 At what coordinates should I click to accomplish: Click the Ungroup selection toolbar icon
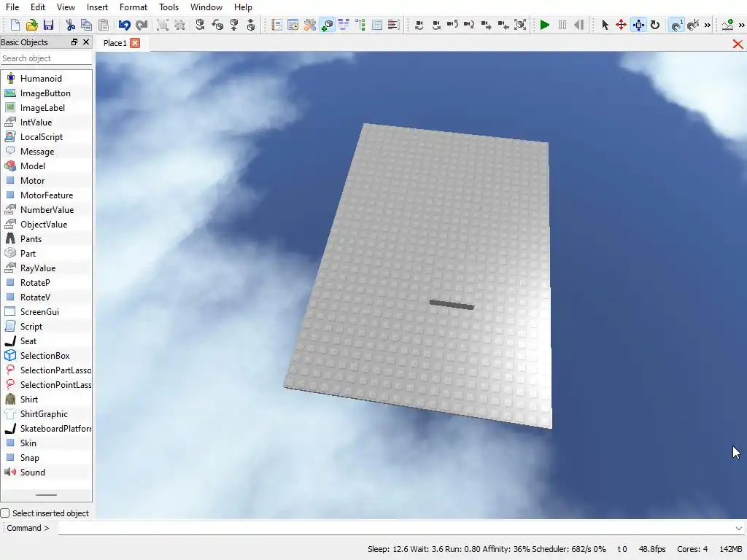coord(179,25)
